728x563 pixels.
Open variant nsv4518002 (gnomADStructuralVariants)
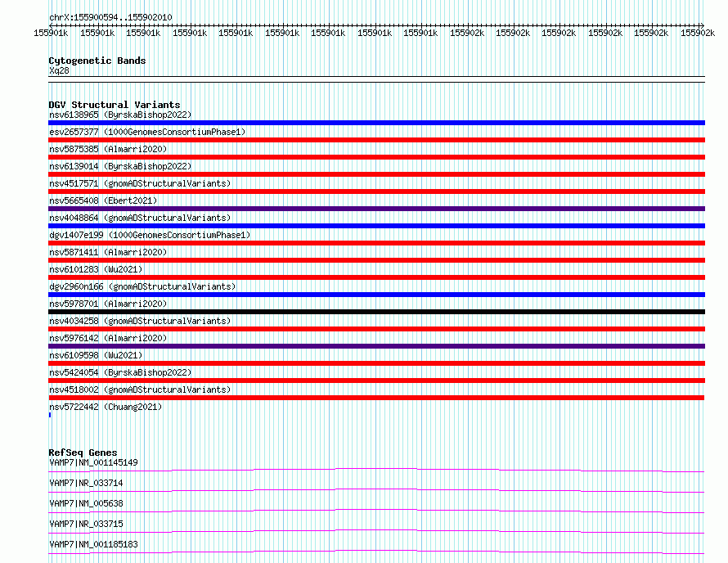pos(140,390)
